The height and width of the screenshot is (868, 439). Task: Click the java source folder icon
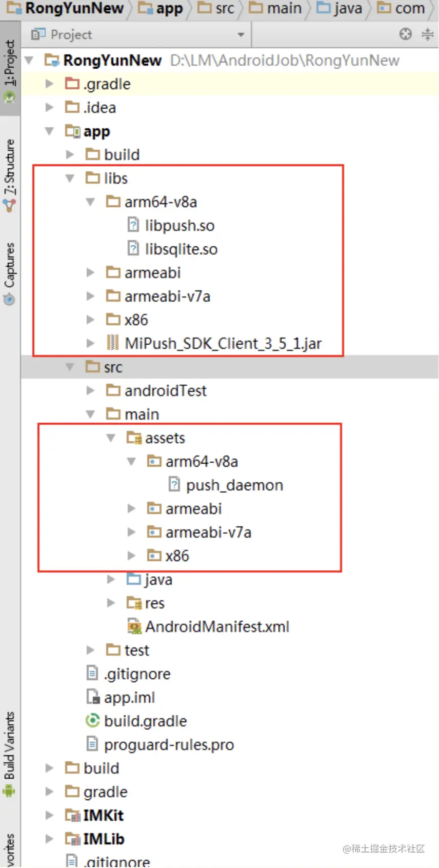(x=134, y=579)
